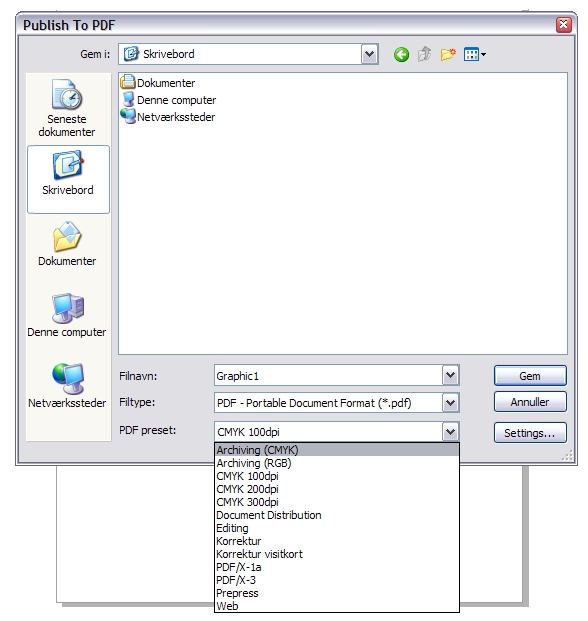
Task: Click the green Back navigation arrow
Action: point(401,54)
